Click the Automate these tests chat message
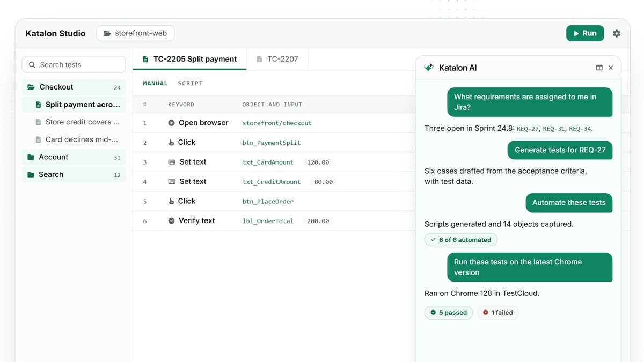Viewport: 644px width, 362px height. [569, 203]
